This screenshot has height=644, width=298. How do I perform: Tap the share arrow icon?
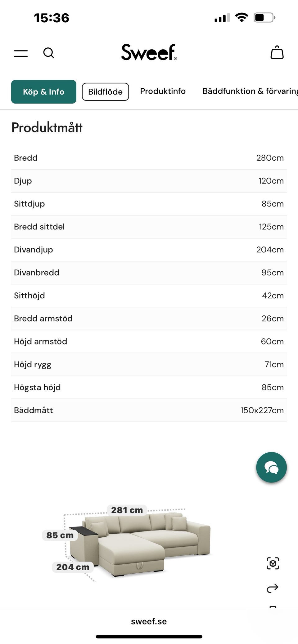click(x=273, y=588)
